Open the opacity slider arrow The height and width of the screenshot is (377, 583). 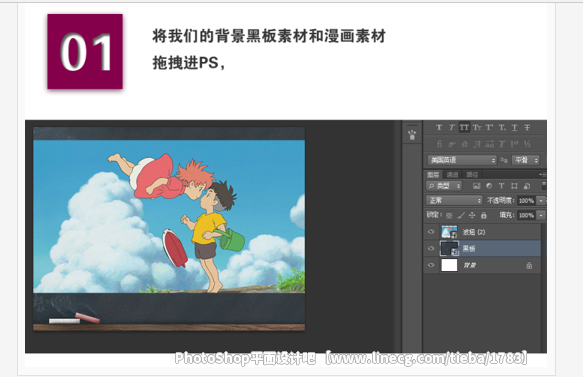[541, 201]
